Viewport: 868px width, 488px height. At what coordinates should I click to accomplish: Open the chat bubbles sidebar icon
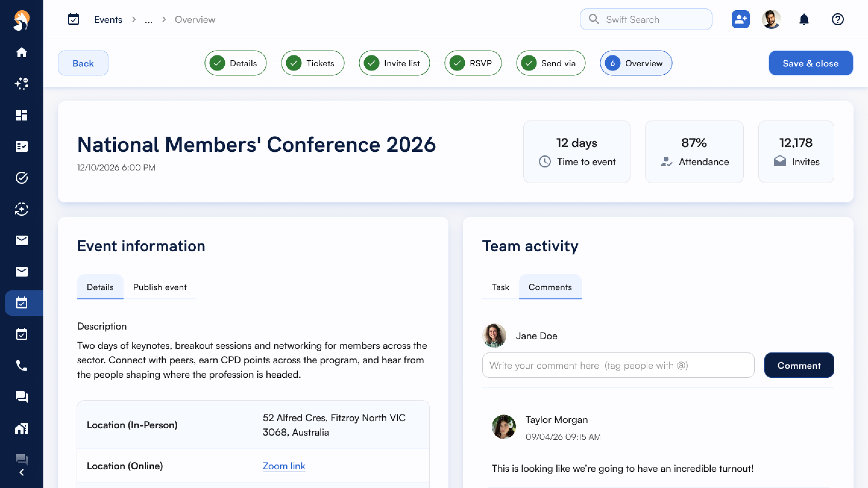[x=22, y=397]
